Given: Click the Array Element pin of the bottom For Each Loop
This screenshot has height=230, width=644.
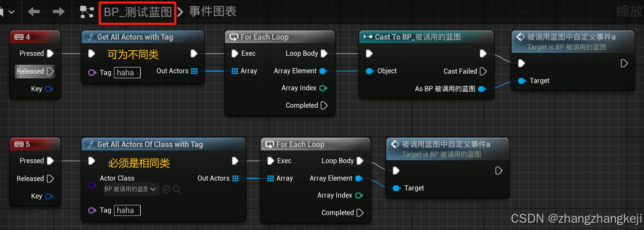Looking at the screenshot, I should coord(359,178).
